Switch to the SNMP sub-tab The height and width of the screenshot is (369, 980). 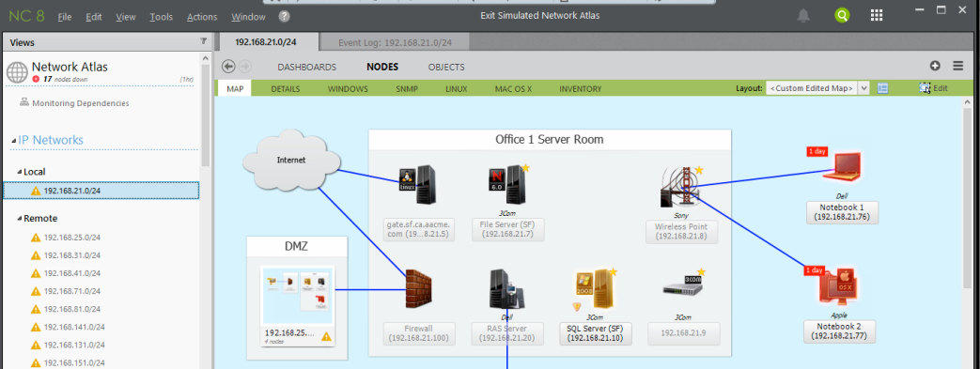point(407,88)
